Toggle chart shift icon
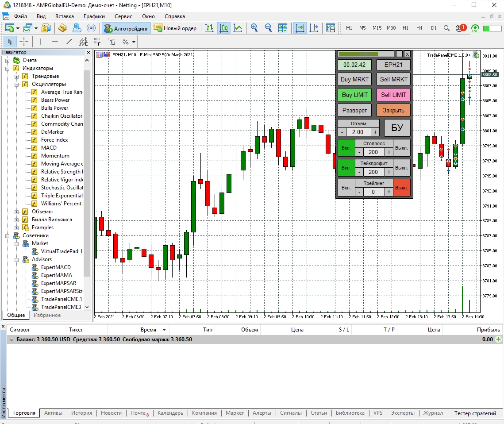The image size is (504, 424). pos(314,28)
